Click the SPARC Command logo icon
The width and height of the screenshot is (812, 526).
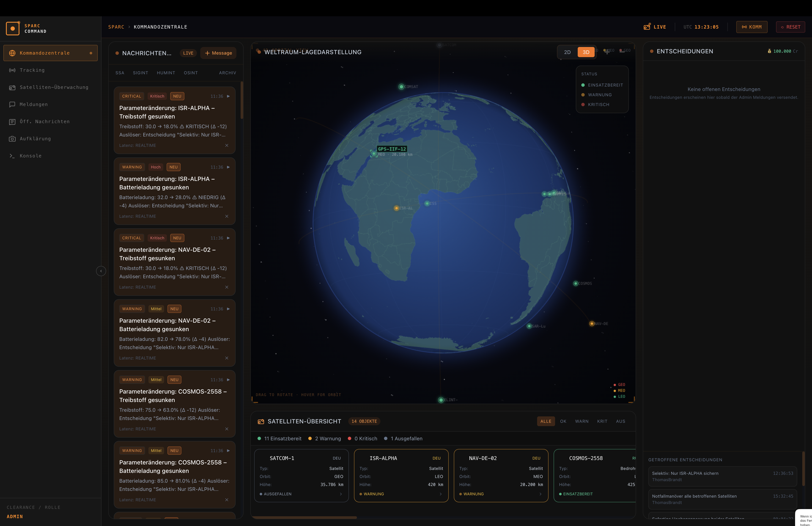pos(13,28)
